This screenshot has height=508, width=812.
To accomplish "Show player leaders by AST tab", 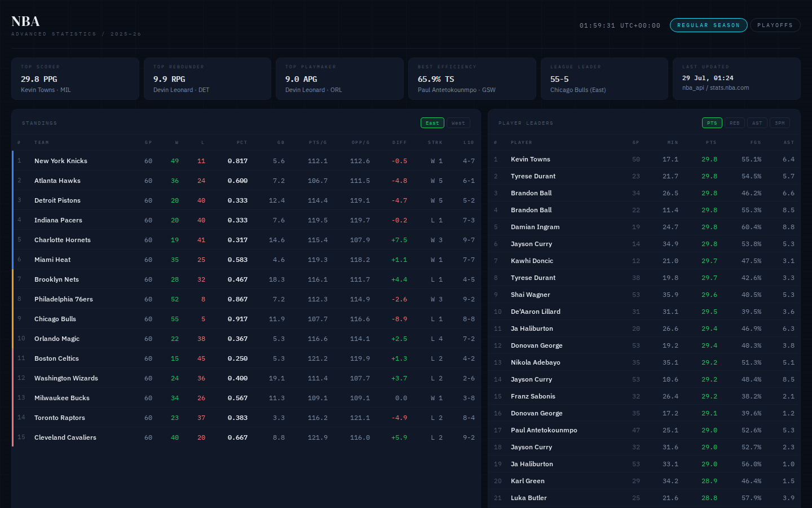I will click(x=757, y=123).
